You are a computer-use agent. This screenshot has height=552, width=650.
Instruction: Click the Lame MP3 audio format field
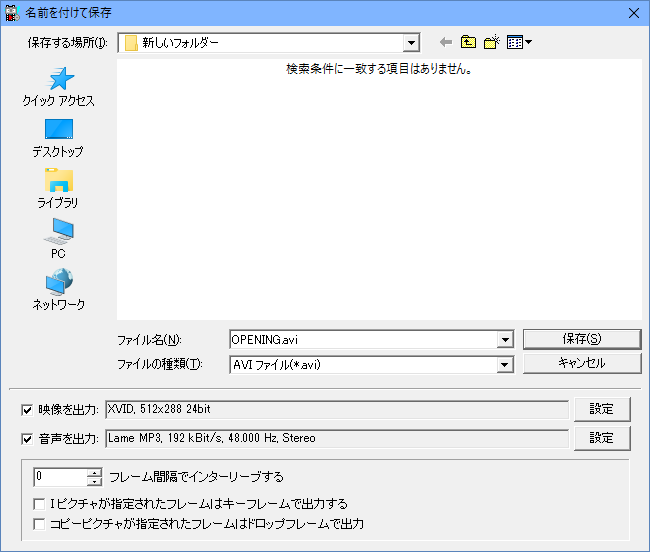[x=337, y=438]
